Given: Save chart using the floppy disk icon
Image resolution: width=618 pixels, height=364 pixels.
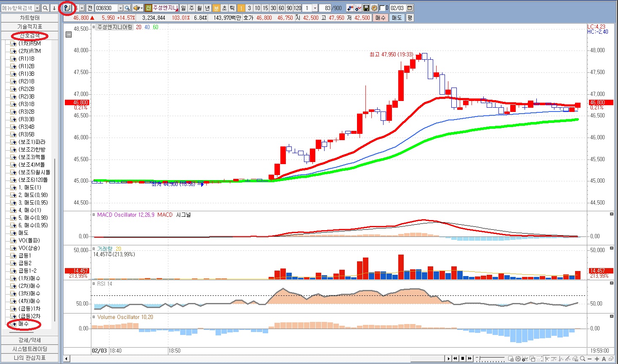Looking at the screenshot, I should 366,8.
